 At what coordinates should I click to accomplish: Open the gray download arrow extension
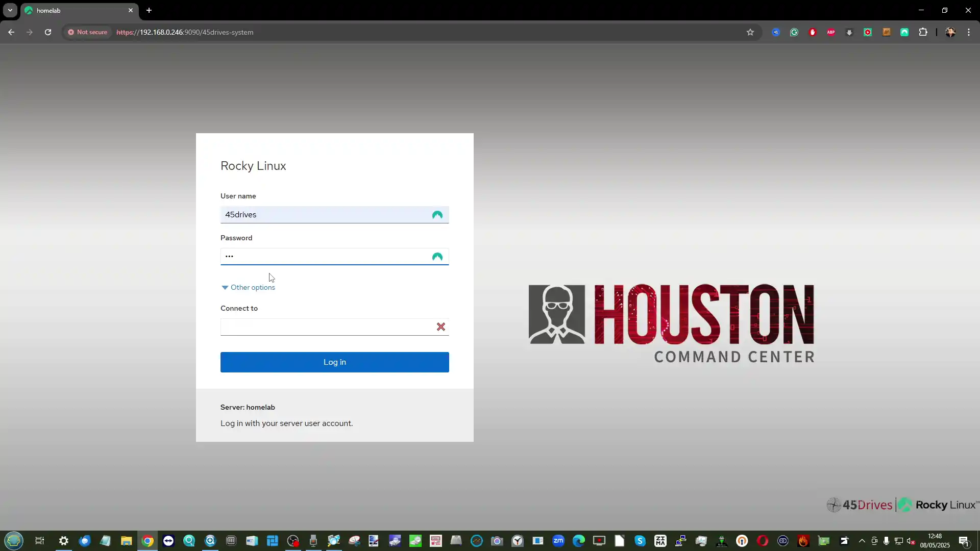pyautogui.click(x=849, y=32)
